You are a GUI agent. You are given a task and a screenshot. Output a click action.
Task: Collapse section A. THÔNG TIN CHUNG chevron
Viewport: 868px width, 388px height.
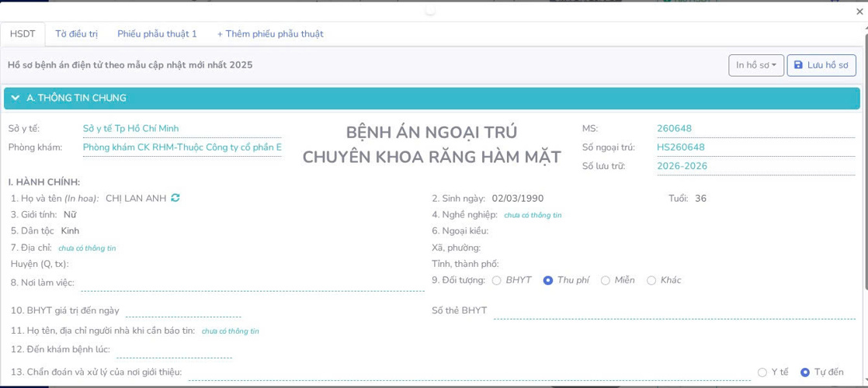point(16,98)
